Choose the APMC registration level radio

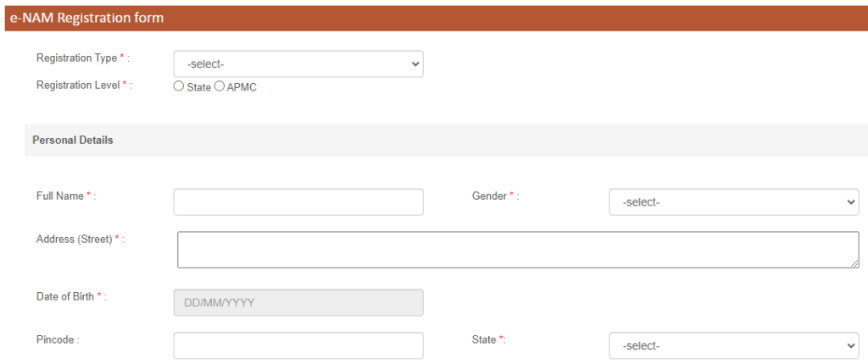pyautogui.click(x=220, y=86)
